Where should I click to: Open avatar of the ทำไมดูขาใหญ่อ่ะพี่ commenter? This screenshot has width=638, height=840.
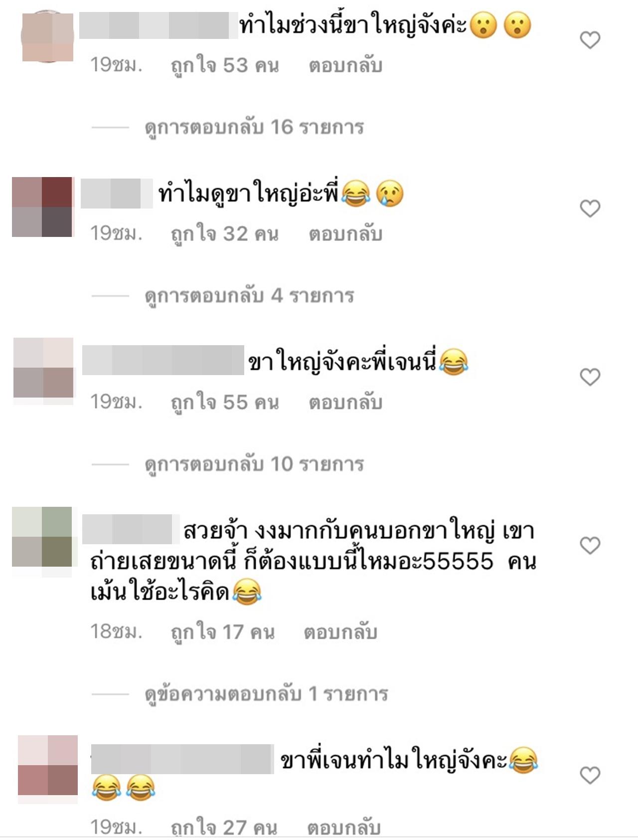coord(42,207)
